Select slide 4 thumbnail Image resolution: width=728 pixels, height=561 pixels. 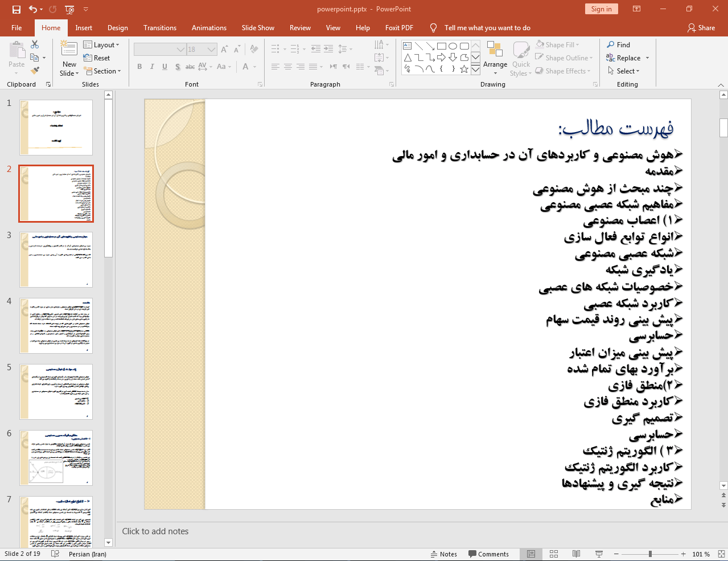point(56,326)
